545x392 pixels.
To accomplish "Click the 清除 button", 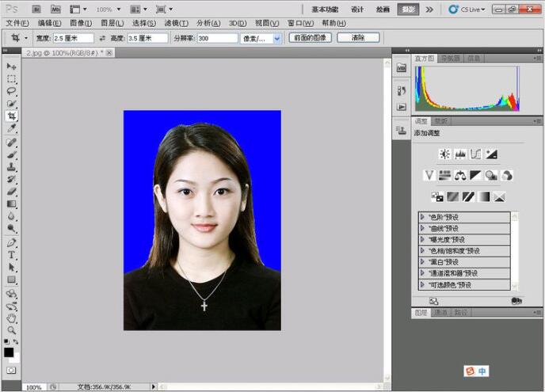I will click(x=357, y=37).
